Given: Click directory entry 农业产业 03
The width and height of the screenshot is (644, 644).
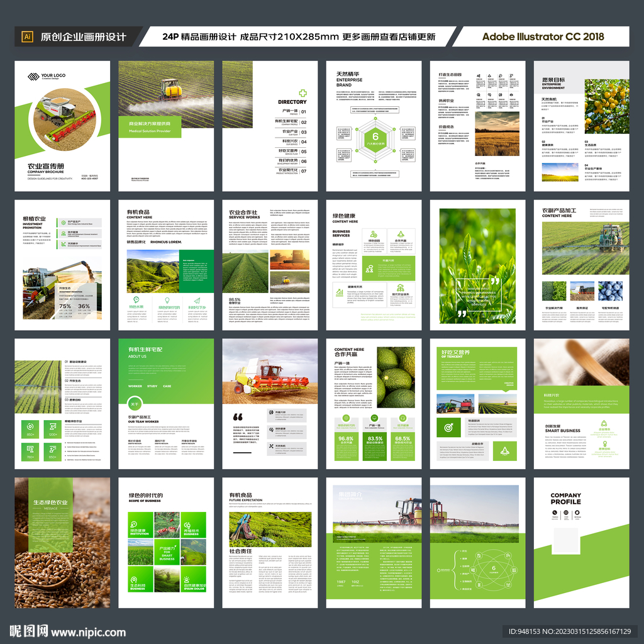Looking at the screenshot, I should tap(294, 132).
